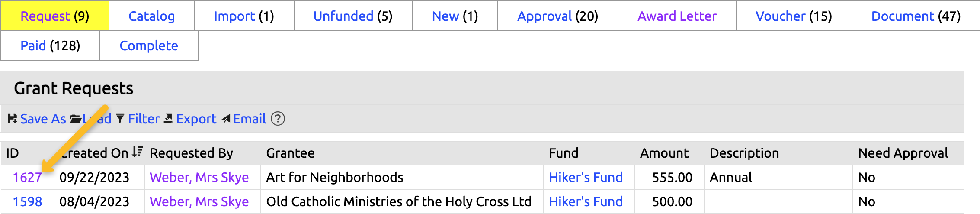Open the Award Letter tab
Image resolution: width=980 pixels, height=214 pixels.
point(677,16)
